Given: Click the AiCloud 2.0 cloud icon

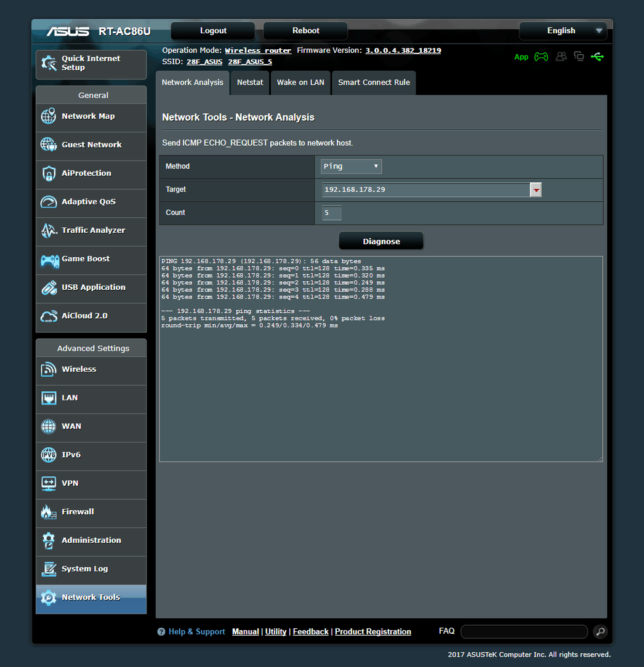Looking at the screenshot, I should click(x=49, y=316).
